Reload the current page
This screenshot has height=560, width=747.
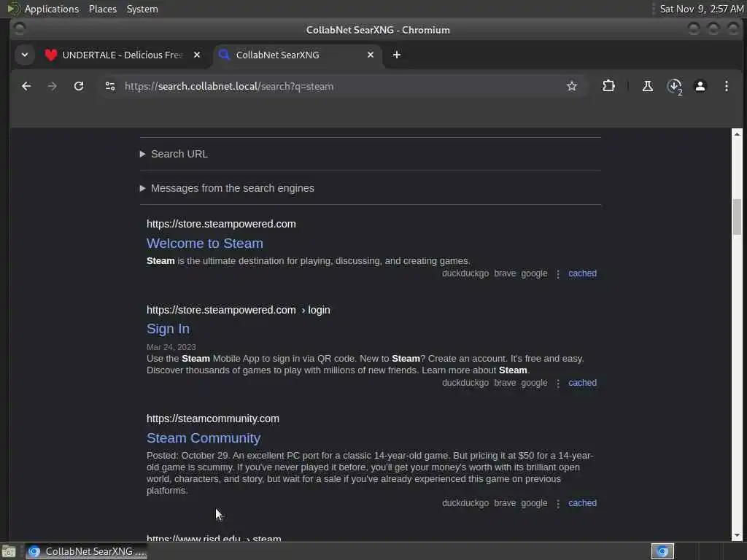79,86
